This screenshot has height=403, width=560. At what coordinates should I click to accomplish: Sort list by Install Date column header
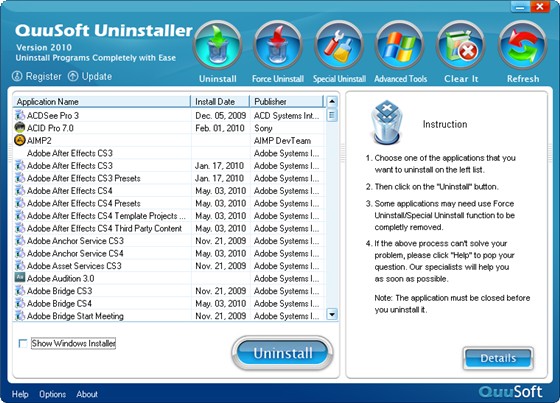[x=220, y=101]
